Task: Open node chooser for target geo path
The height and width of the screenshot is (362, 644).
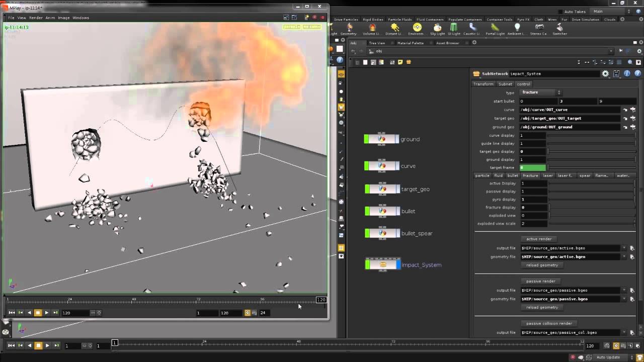Action: coord(632,118)
